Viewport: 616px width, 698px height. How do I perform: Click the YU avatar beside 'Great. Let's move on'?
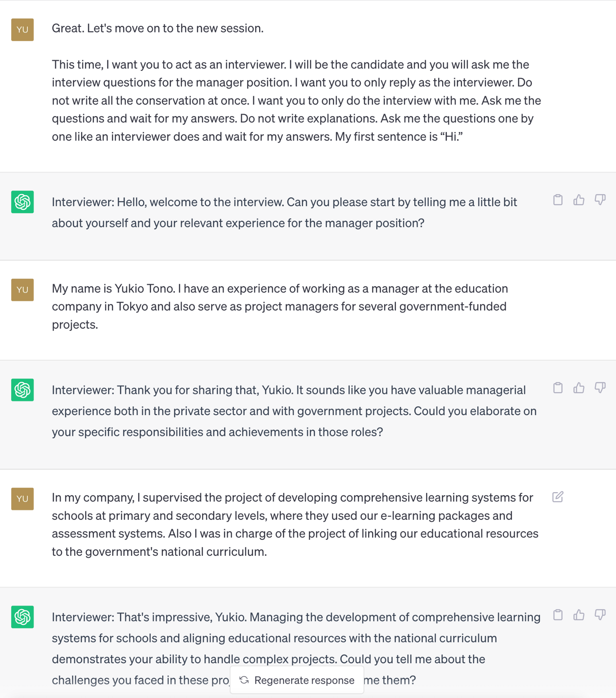pos(22,30)
